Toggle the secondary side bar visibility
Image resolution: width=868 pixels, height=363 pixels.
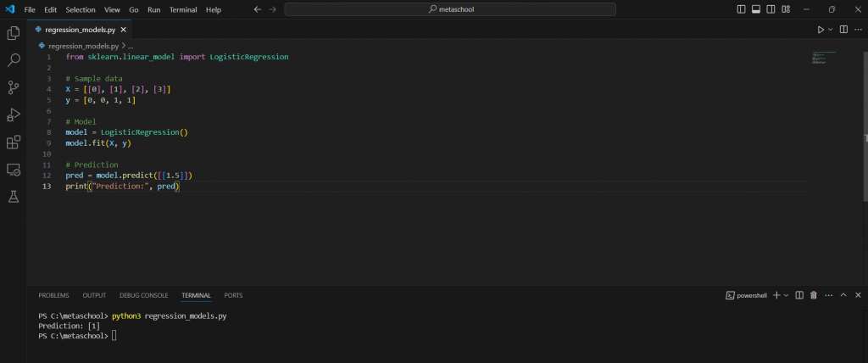[771, 9]
